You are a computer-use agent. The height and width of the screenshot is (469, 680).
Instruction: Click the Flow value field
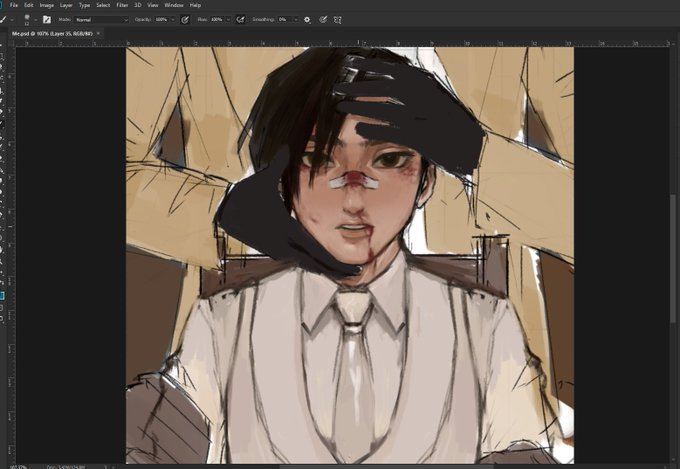click(x=217, y=20)
